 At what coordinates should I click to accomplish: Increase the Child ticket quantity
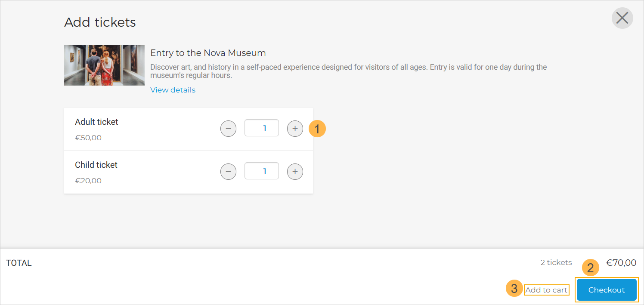click(295, 171)
